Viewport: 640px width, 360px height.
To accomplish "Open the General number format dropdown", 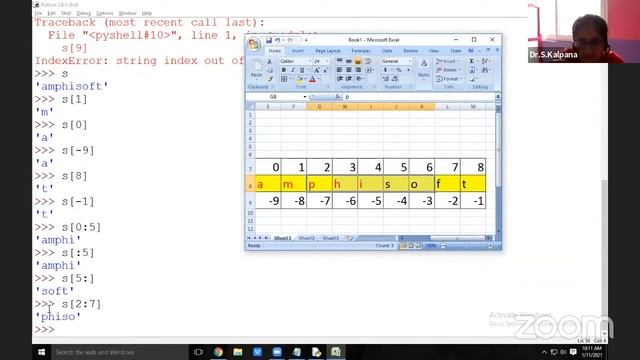I will [410, 61].
